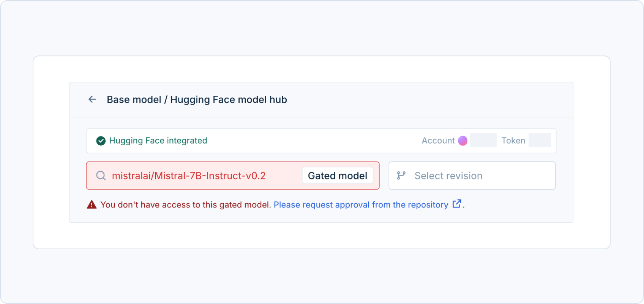Click the Hugging Face integrated status text

158,141
